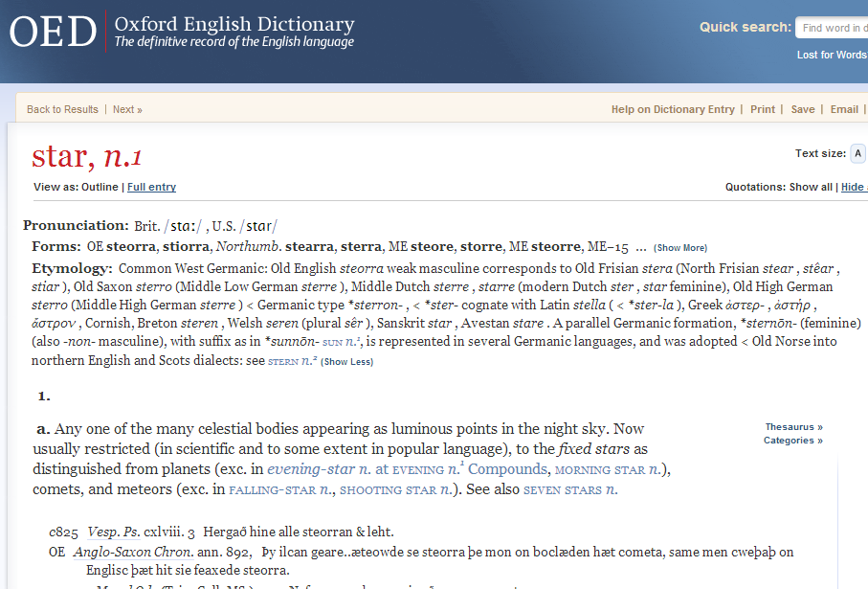Email this dictionary entry
This screenshot has height=589, width=868.
pyautogui.click(x=844, y=110)
